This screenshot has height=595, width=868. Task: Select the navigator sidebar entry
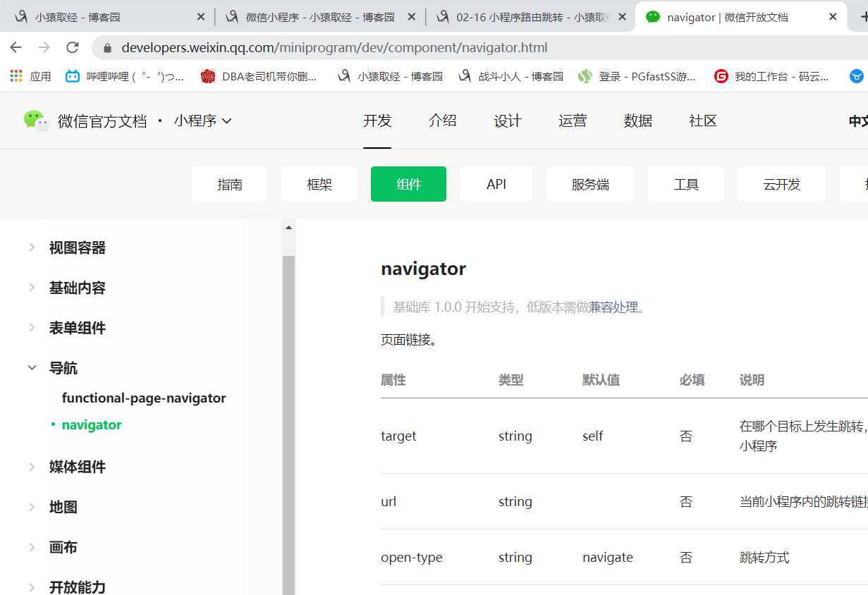click(92, 424)
